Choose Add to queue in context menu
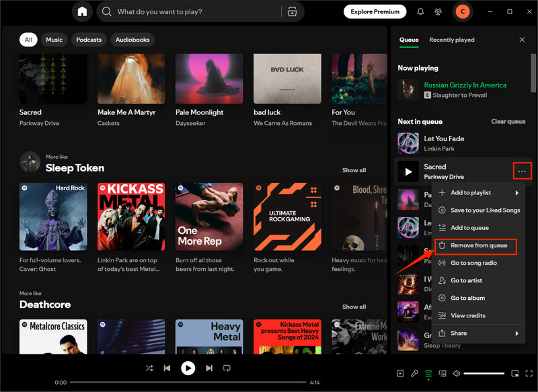The width and height of the screenshot is (538, 392). tap(479, 228)
